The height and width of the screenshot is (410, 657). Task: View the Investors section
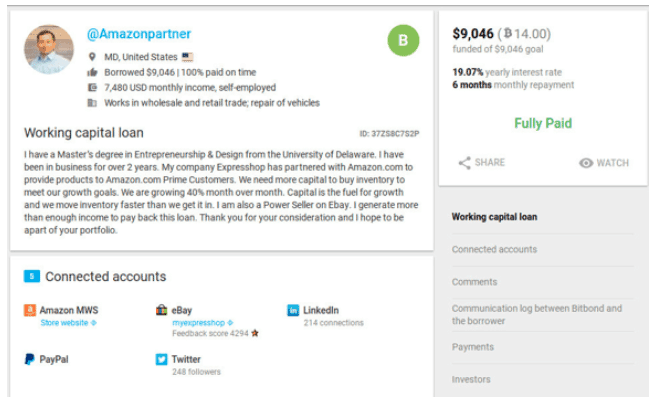tap(472, 379)
